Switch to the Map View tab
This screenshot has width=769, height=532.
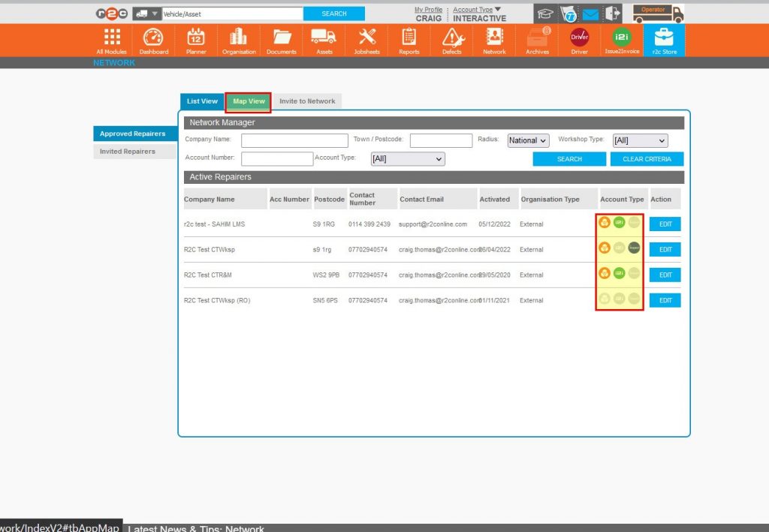(248, 100)
